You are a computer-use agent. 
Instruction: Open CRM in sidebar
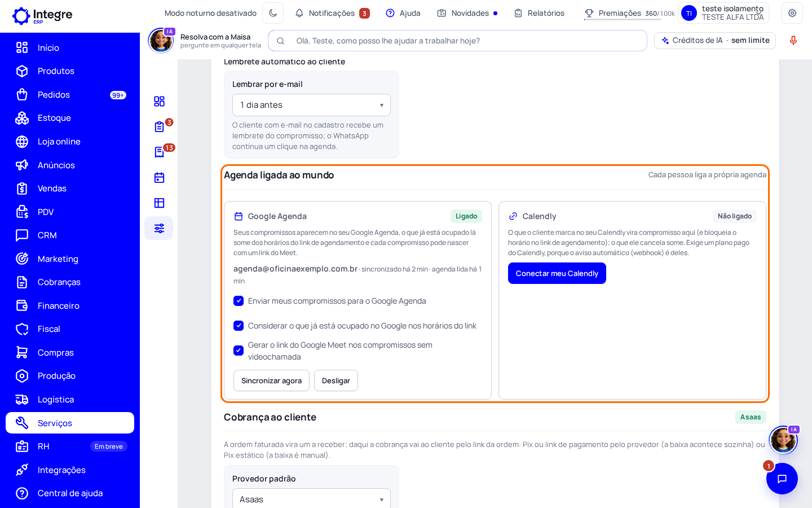pos(70,235)
